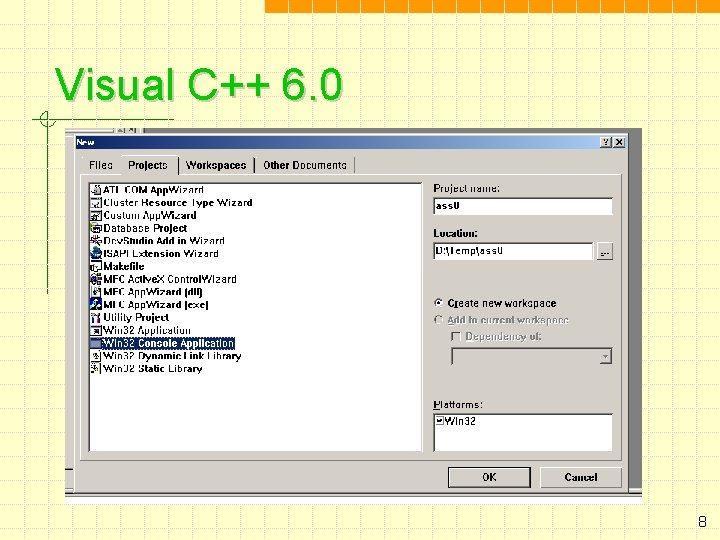Toggle the Win32 platform checkbox
The image size is (720, 540).
tap(439, 421)
